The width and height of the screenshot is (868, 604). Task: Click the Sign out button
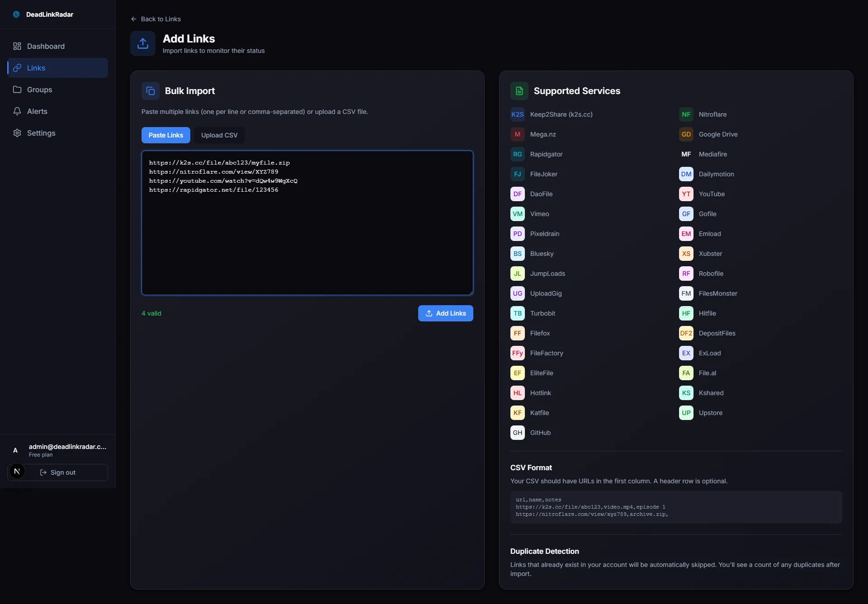coord(63,472)
